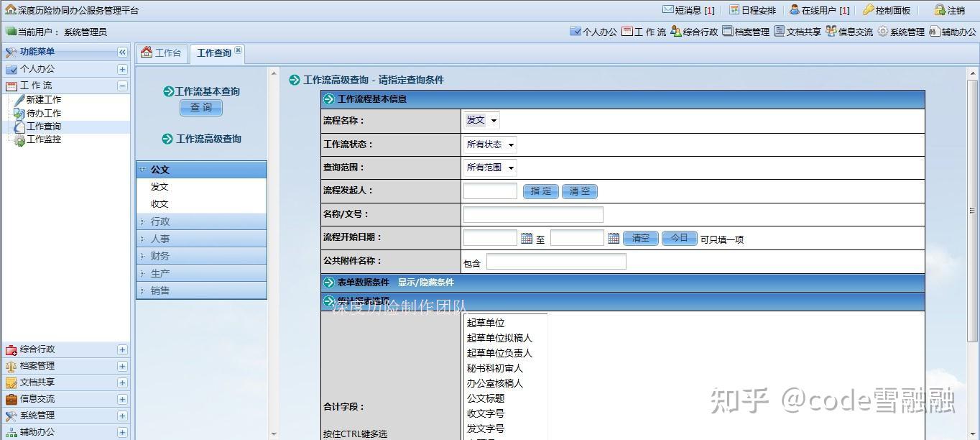The height and width of the screenshot is (440, 980).
Task: Expand 个人办公 sidebar section plus button
Action: tap(122, 70)
